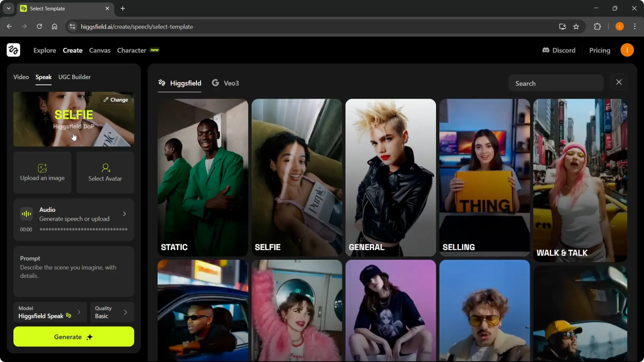Click the orange user profile avatar
Viewport: 644px width, 362px height.
click(x=627, y=50)
